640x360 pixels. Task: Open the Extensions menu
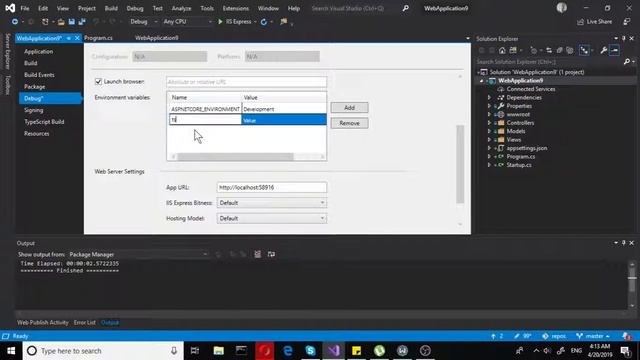pos(236,8)
